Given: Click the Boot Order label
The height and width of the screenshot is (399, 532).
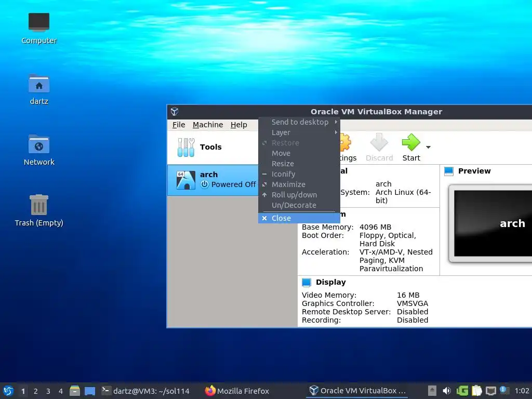Looking at the screenshot, I should click(323, 235).
